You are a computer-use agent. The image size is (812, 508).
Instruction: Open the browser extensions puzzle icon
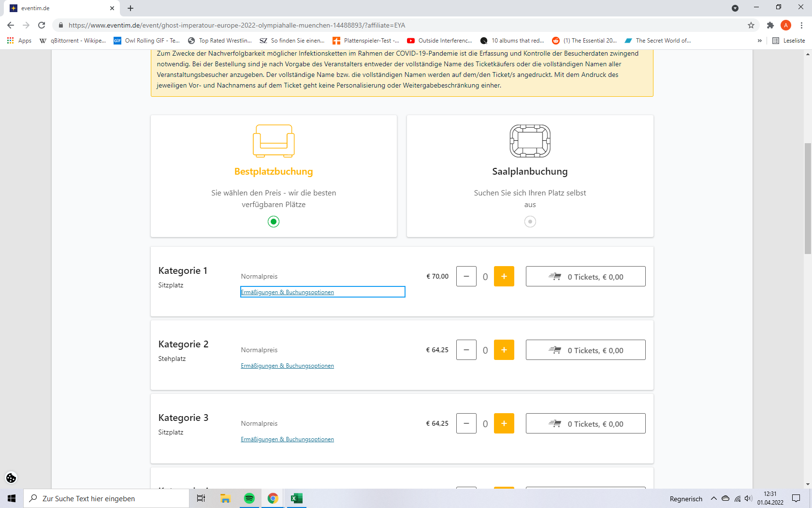tap(770, 25)
